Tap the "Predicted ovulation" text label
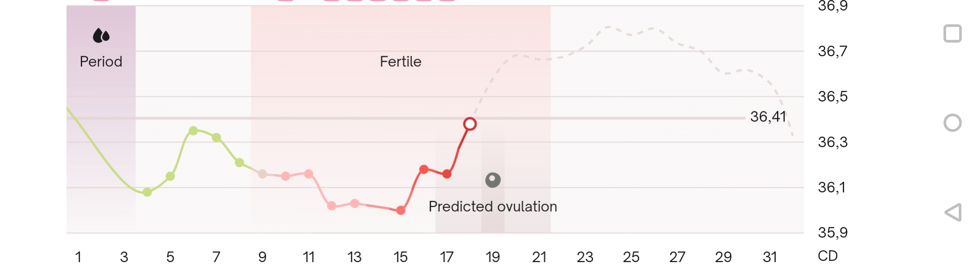 point(493,207)
